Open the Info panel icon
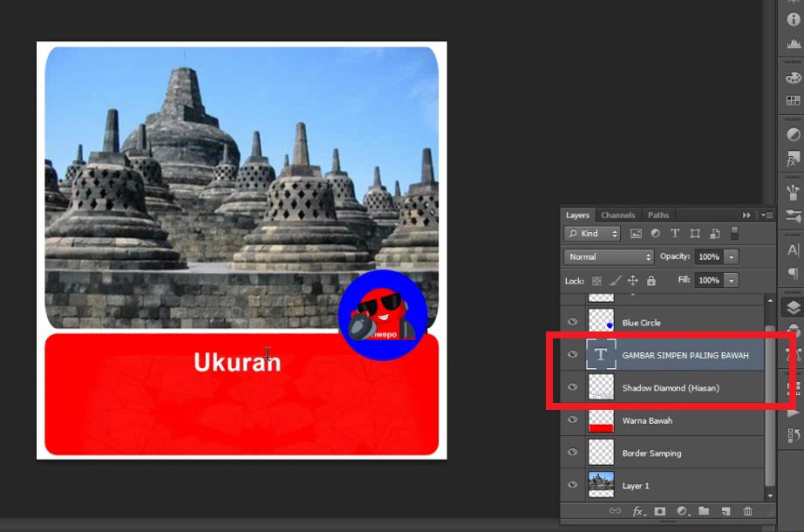This screenshot has height=532, width=804. tap(793, 19)
